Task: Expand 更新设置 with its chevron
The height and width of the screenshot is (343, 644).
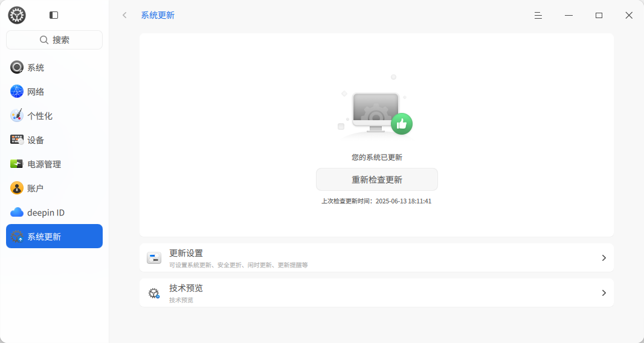Action: coord(604,258)
